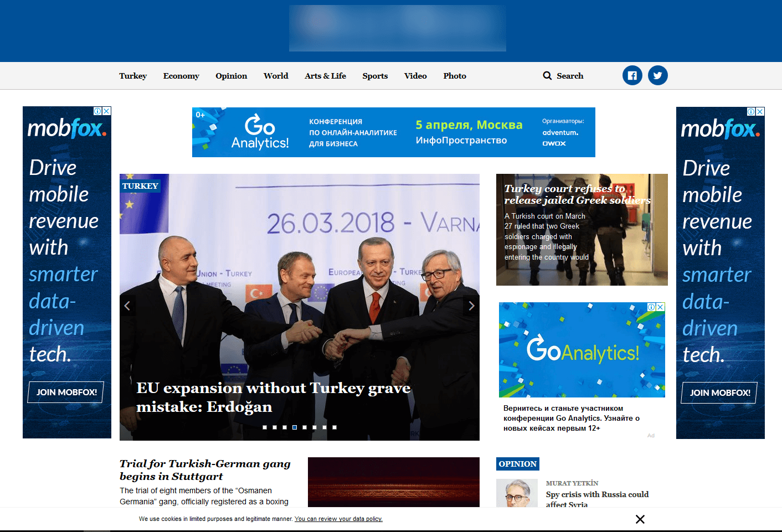Open the Twitter profile icon

tap(657, 75)
